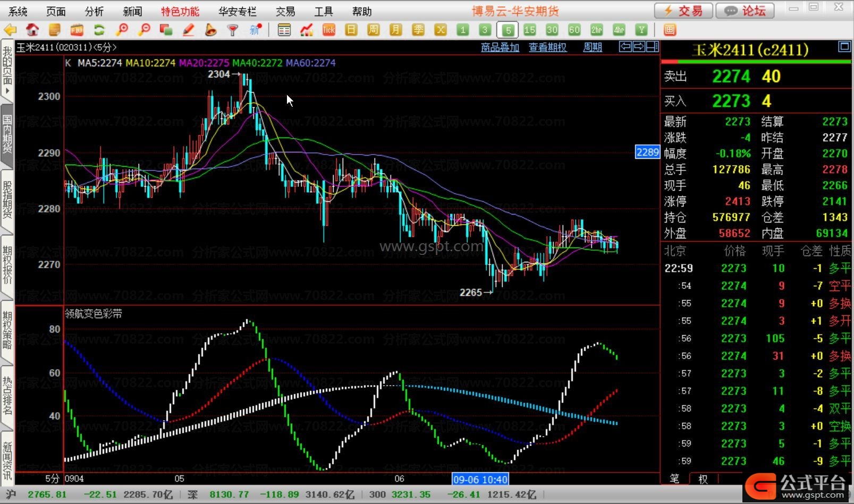Click the left arrow chart navigation icon

pos(625,47)
